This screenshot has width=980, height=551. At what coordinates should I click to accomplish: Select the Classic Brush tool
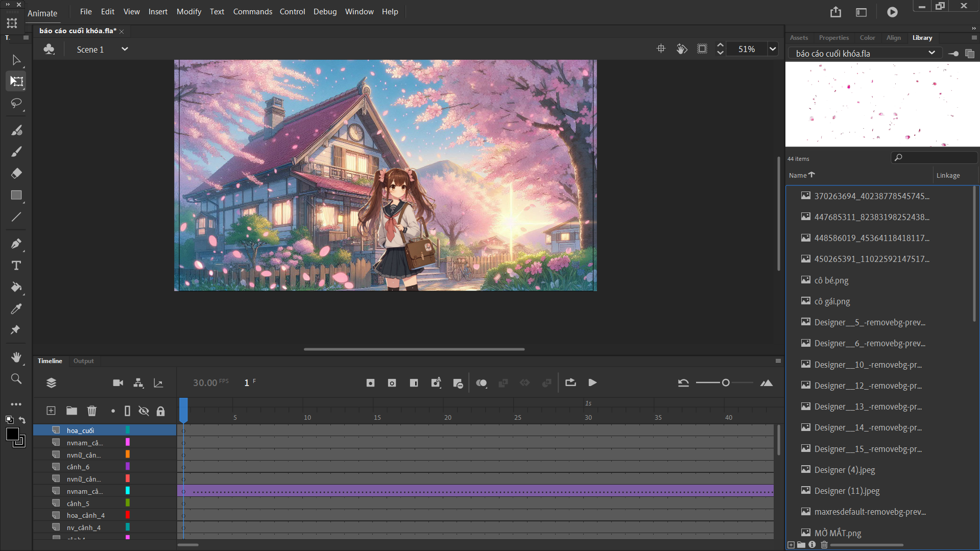point(16,152)
